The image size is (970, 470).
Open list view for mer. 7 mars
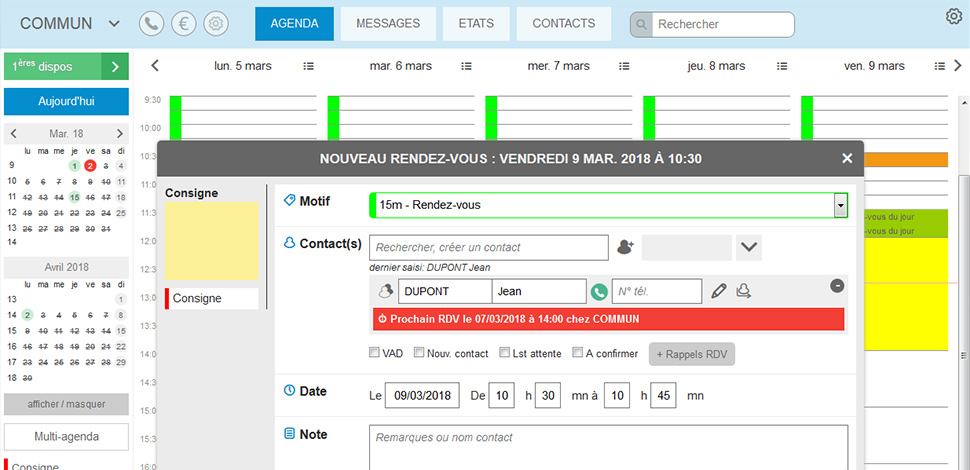coord(624,66)
